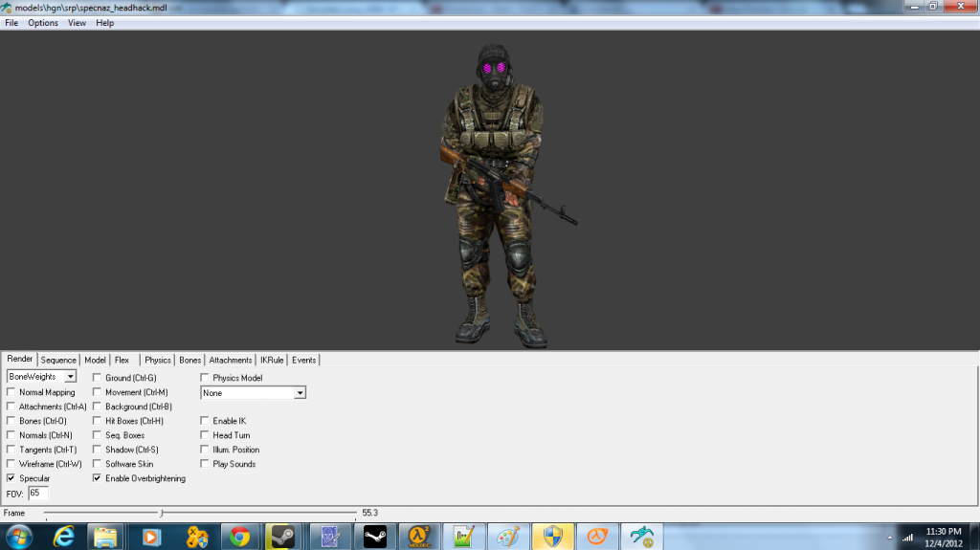The width and height of the screenshot is (980, 550).
Task: Open Google Chrome from taskbar
Action: click(x=239, y=537)
